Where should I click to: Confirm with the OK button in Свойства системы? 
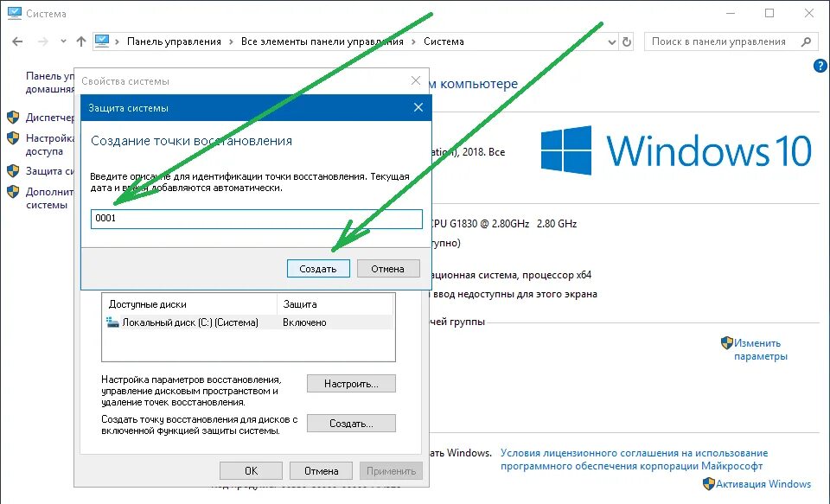251,470
